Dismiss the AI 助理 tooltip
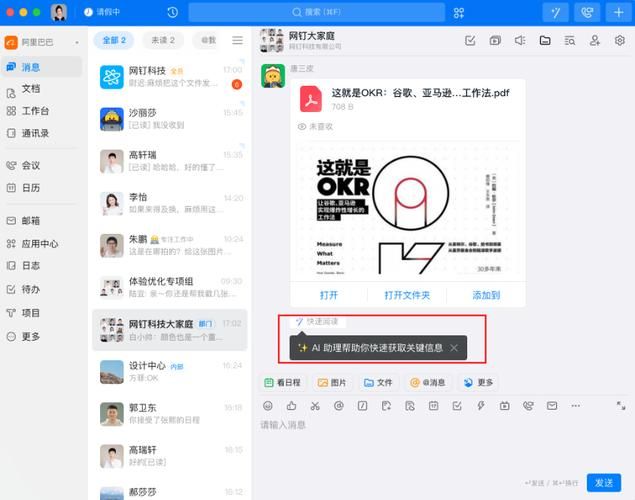This screenshot has height=500, width=635. coord(454,348)
